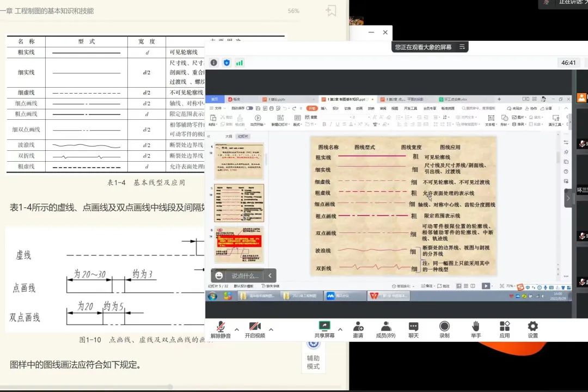Turn on the camera (开启视频)
This screenshot has width=588, height=392.
[254, 327]
